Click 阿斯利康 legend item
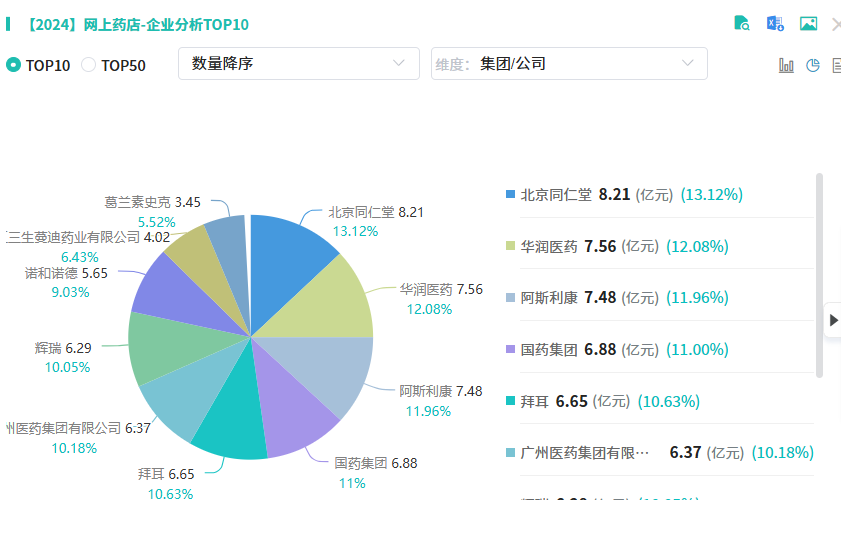This screenshot has width=841, height=534. 549,298
